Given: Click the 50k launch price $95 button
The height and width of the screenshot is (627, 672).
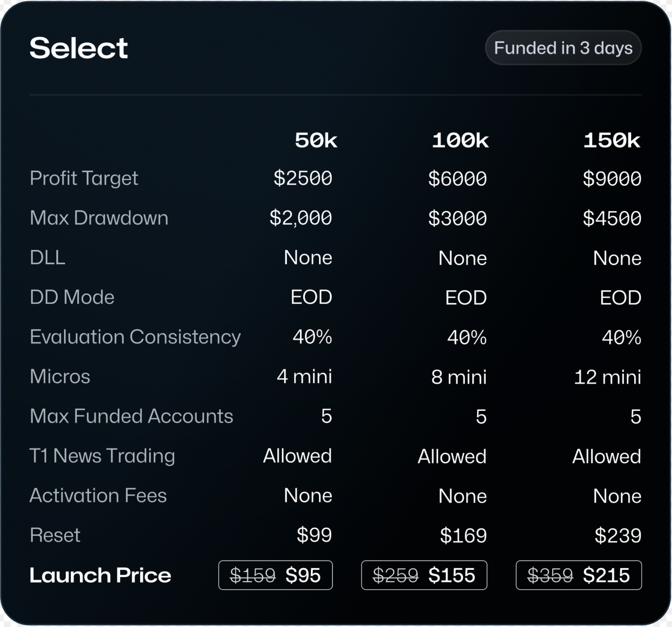Looking at the screenshot, I should 275,575.
